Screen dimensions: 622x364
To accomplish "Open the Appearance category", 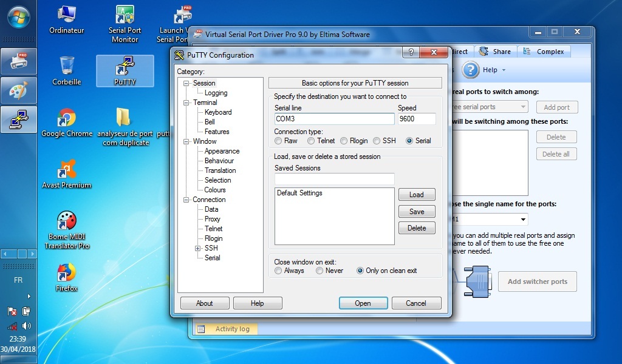I will click(x=222, y=151).
